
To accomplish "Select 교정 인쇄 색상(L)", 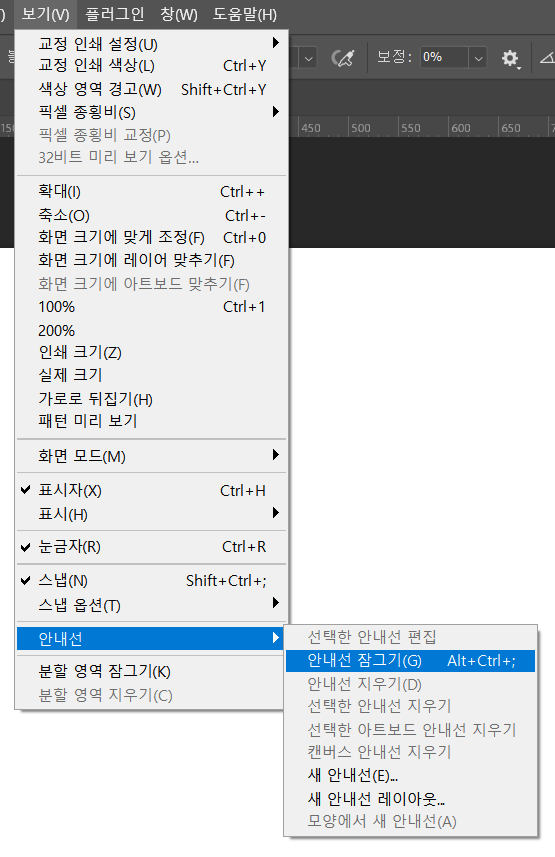I will pos(152,66).
